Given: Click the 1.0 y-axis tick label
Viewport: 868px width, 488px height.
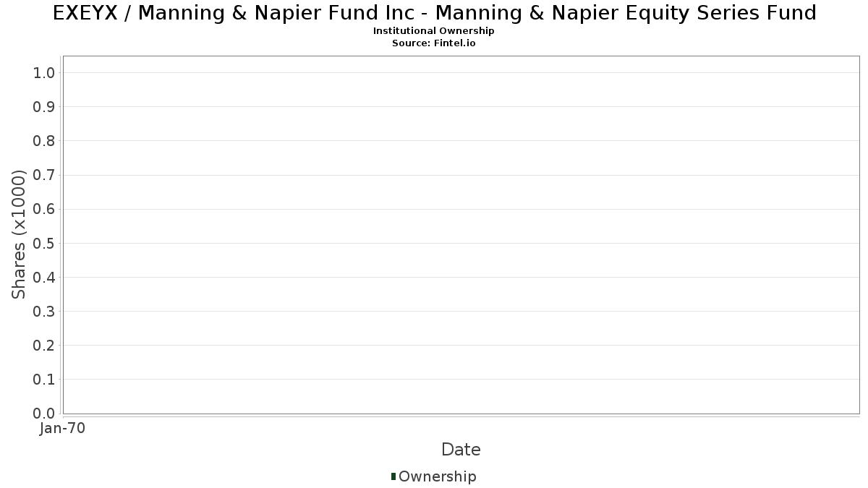Looking at the screenshot, I should coord(44,72).
